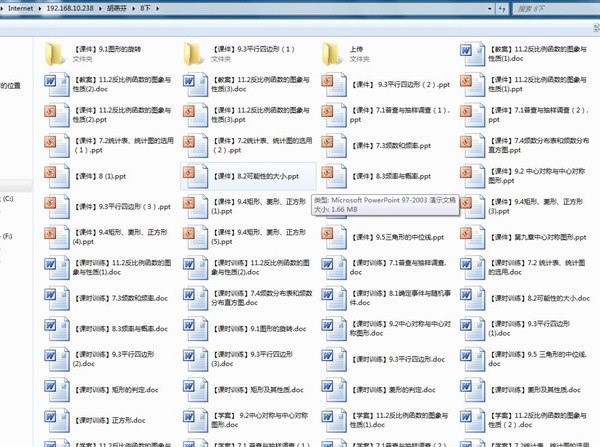Viewport: 600px width, 447px height.
Task: Select PowerPoint icon of 【课件】7.4频数分布表和频数分布直方图.ppt
Action: pos(472,146)
